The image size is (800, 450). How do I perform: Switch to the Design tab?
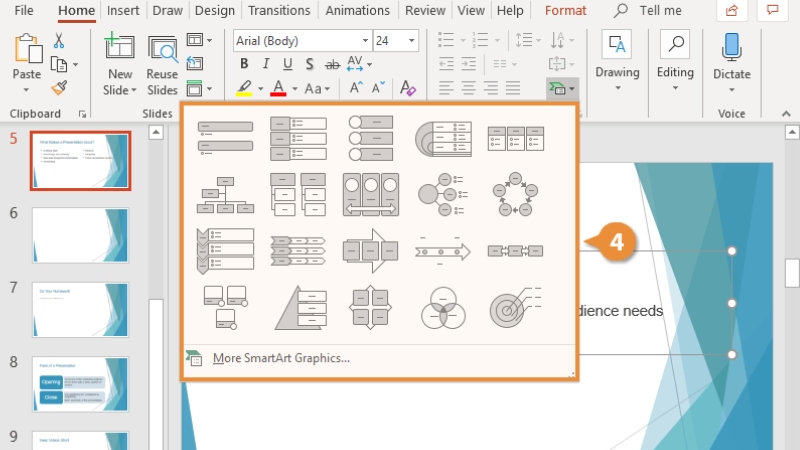pos(214,10)
